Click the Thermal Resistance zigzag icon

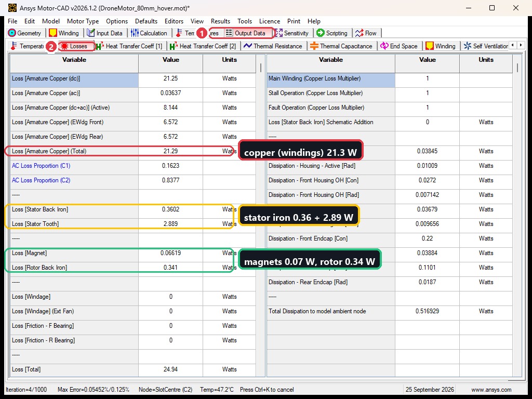248,46
